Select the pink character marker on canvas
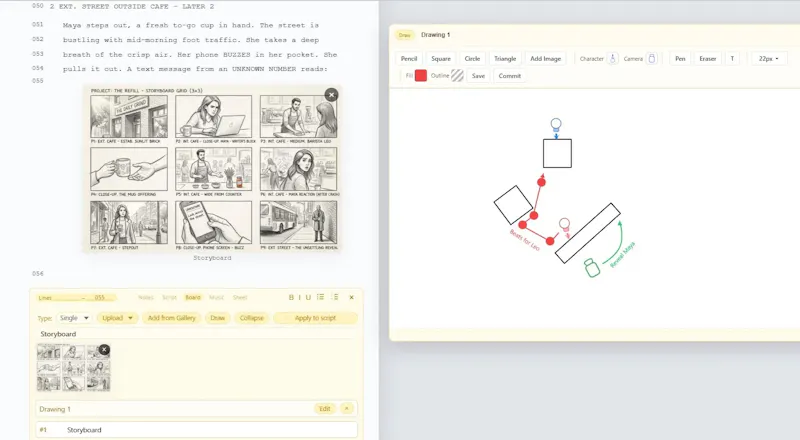Screen dimensions: 800x440 click(x=564, y=225)
